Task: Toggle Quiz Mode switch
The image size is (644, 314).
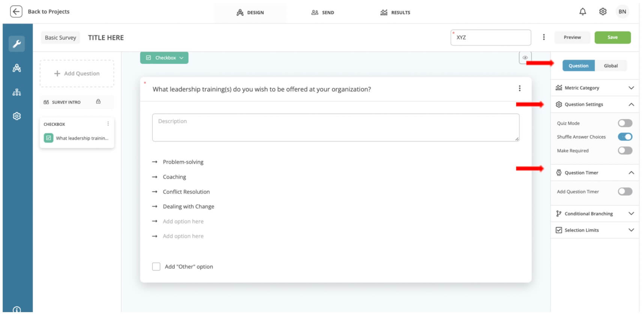Action: click(625, 123)
